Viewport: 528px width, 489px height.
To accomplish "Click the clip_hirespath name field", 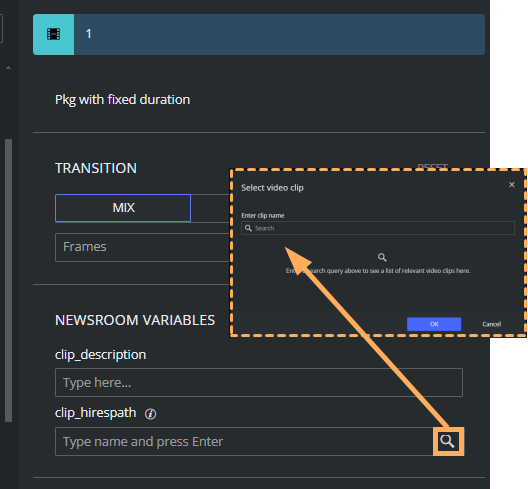I will point(244,442).
